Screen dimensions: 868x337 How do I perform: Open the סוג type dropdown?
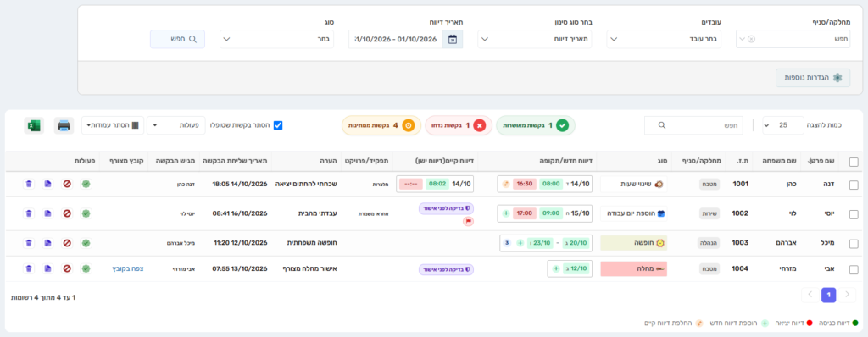click(277, 39)
